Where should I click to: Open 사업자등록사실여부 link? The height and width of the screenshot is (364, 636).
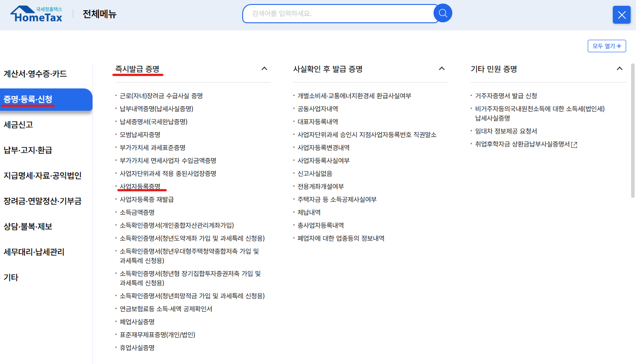pos(324,161)
